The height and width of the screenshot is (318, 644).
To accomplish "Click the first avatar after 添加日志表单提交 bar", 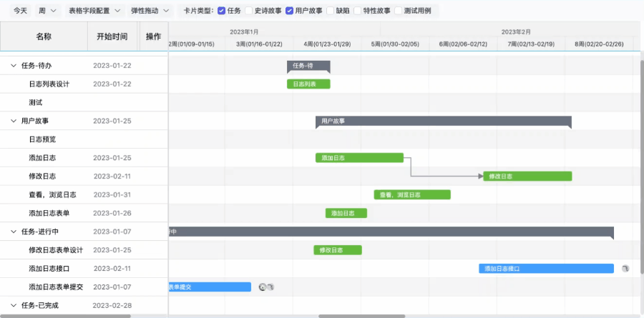I will click(262, 287).
